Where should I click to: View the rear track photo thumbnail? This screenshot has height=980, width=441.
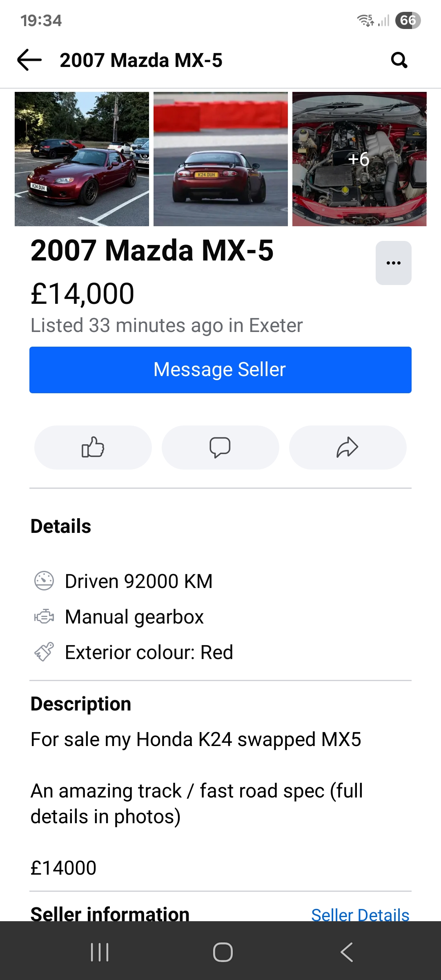coord(220,159)
